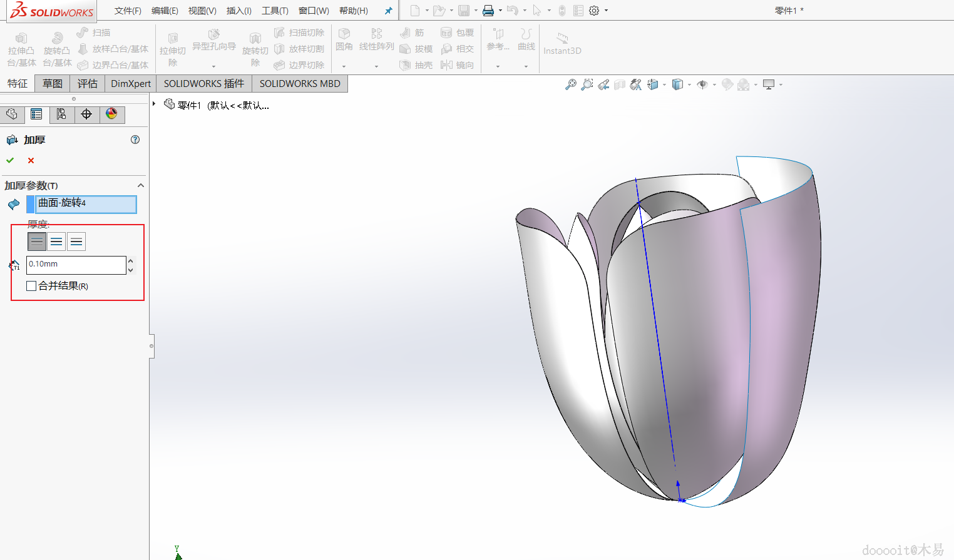
Task: Open the DisplayManager color ball tab
Action: click(x=111, y=114)
